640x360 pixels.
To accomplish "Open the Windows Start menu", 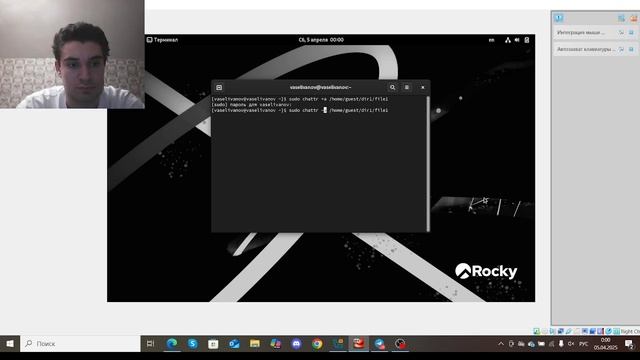I will tap(10, 344).
